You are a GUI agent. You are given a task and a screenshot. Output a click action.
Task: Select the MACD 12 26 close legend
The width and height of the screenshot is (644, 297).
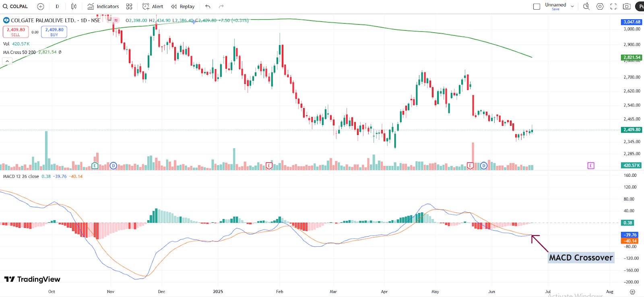click(x=21, y=176)
